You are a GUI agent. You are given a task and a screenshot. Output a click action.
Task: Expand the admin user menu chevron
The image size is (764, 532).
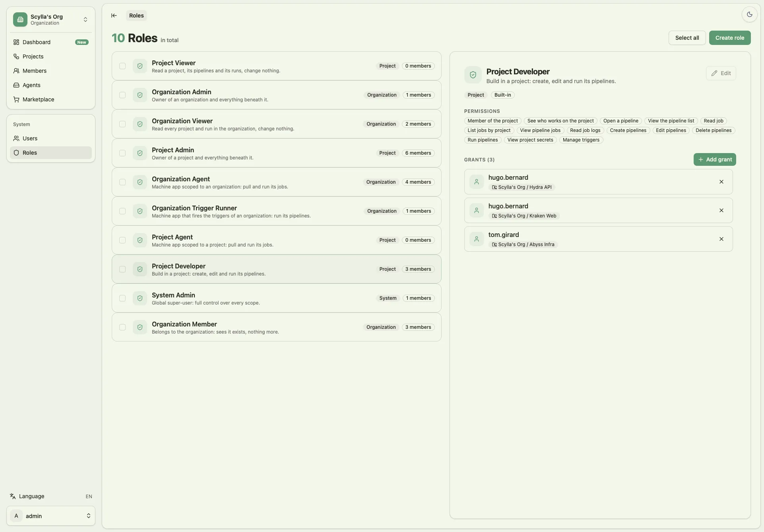pos(88,516)
